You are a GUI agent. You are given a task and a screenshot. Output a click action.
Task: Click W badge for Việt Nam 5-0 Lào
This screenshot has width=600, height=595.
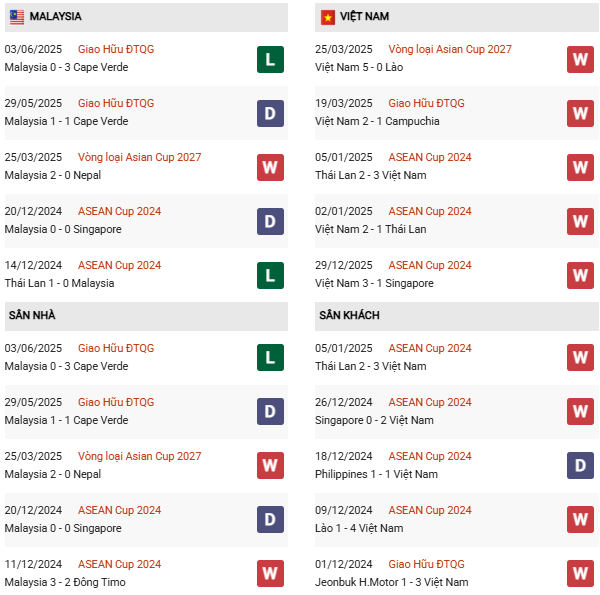coord(580,58)
